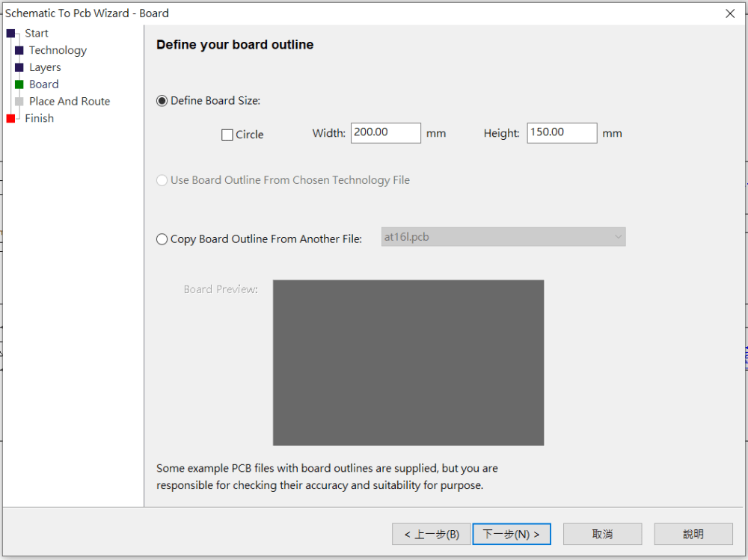Click the Layers step square icon
This screenshot has height=560, width=748.
19,67
